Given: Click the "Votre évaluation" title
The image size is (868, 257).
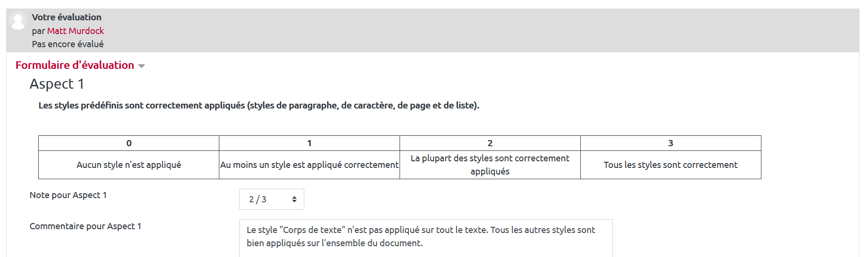Looking at the screenshot, I should coord(67,17).
